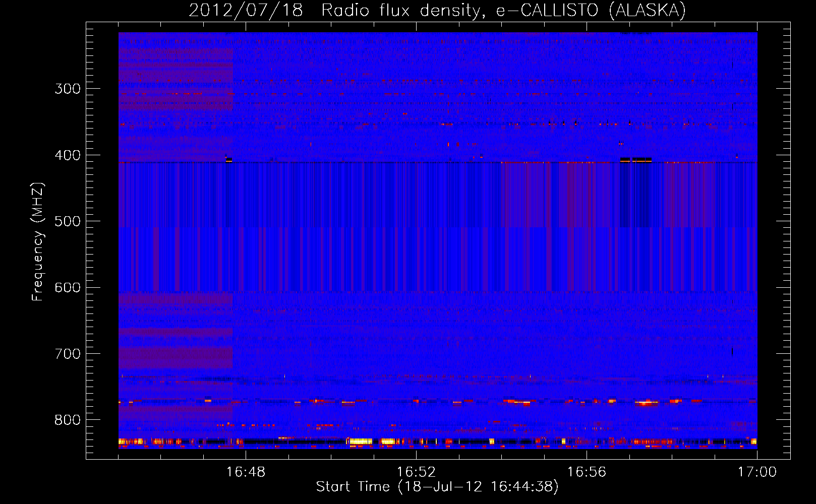Click the 800 frequency tick label

coord(68,420)
